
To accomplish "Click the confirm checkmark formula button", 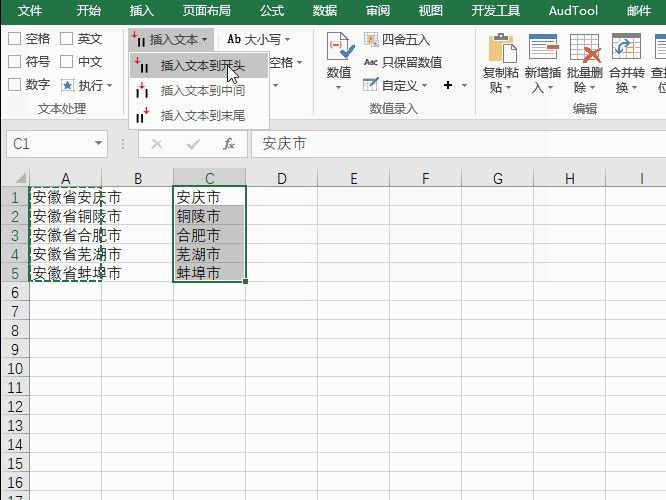I will [x=193, y=144].
